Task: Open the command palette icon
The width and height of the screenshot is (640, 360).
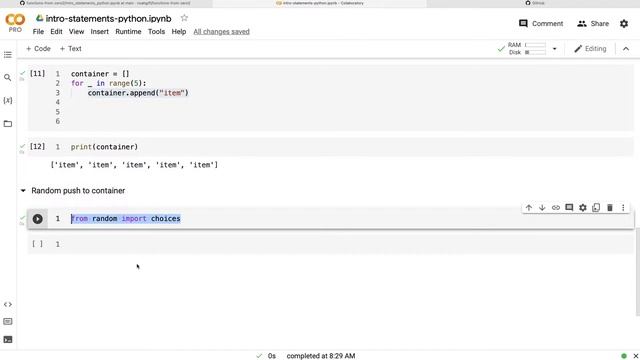Action: [x=8, y=322]
